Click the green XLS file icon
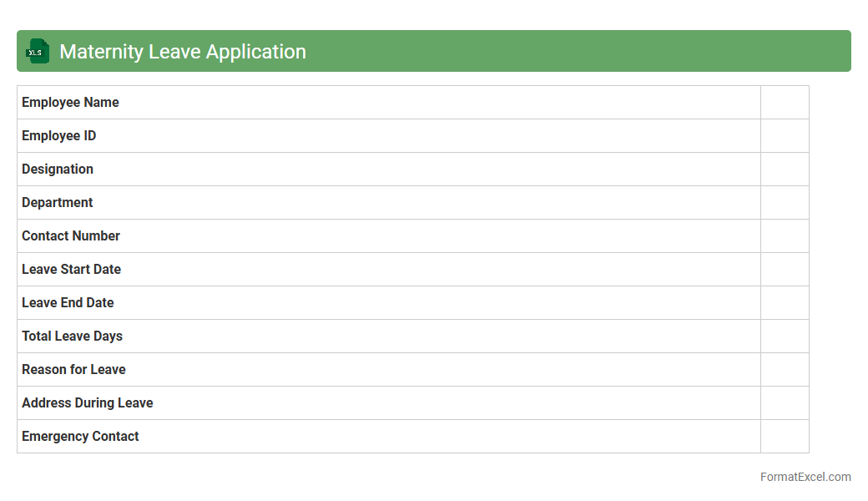Viewport: 868px width, 501px height. tap(38, 52)
